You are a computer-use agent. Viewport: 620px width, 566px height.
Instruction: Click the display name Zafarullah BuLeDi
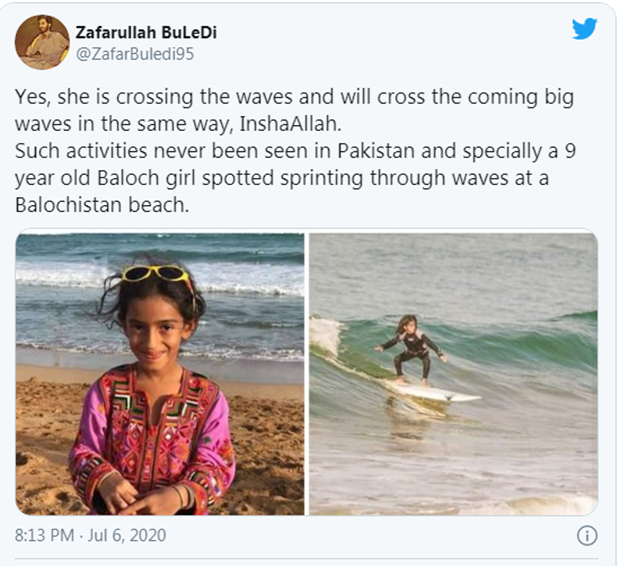146,32
